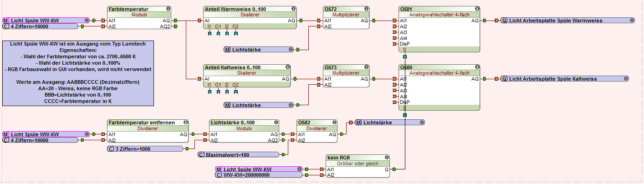The height and width of the screenshot is (184, 644).
Task: Click M icon of Lichtstärke flag feeding O573
Action: [227, 105]
